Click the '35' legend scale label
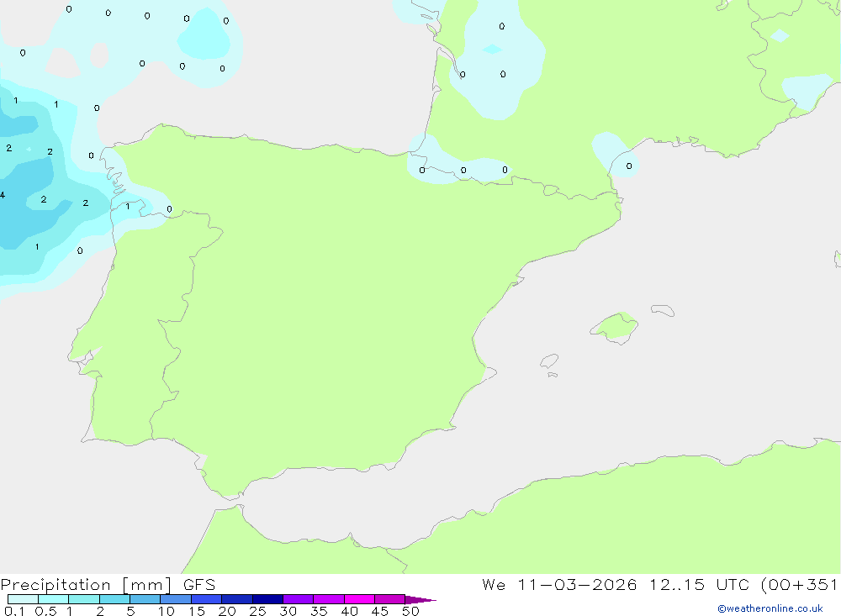The height and width of the screenshot is (616, 841). (x=319, y=611)
